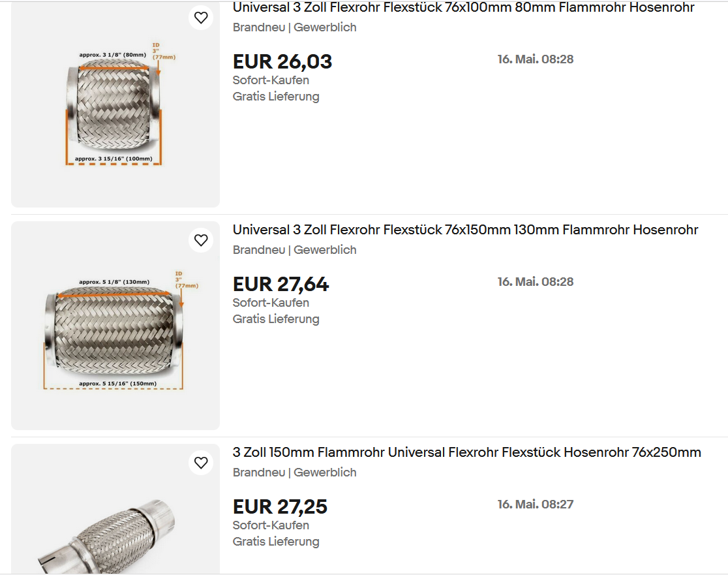Click Brandneu | Gewerblich on the second listing
Screen dimensions: 728x575
click(x=294, y=250)
